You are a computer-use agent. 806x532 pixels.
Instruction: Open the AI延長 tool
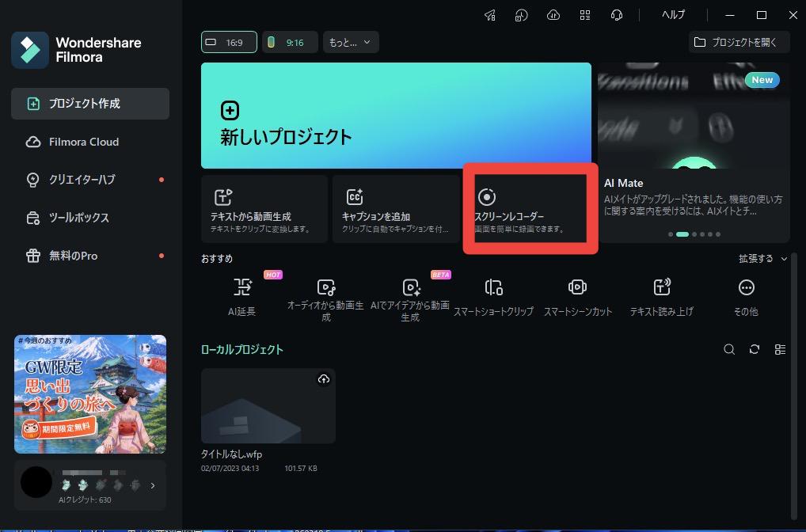click(242, 297)
